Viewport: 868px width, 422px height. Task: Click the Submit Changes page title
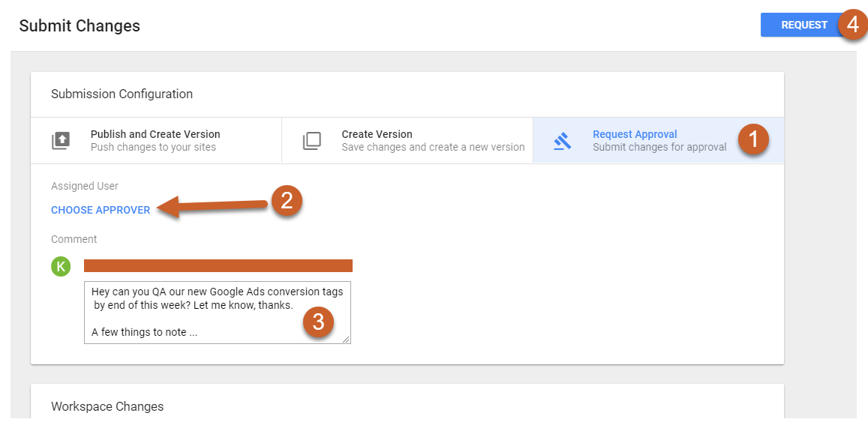click(80, 25)
